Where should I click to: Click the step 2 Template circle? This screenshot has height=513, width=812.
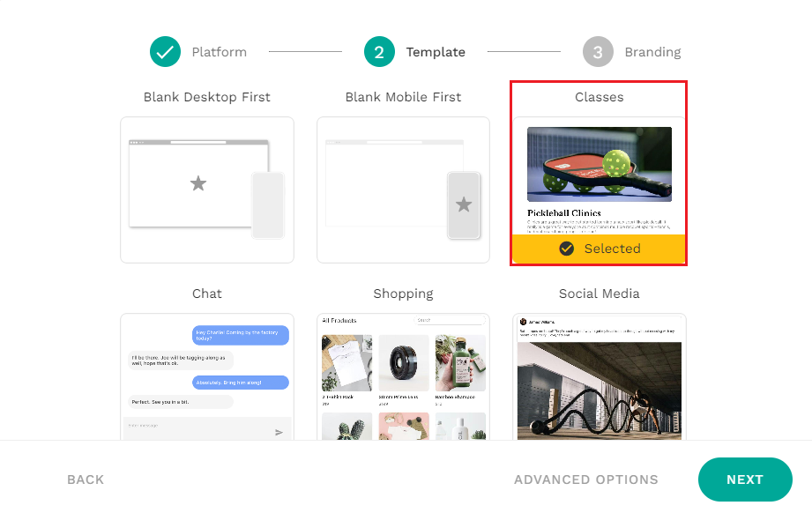click(x=379, y=52)
